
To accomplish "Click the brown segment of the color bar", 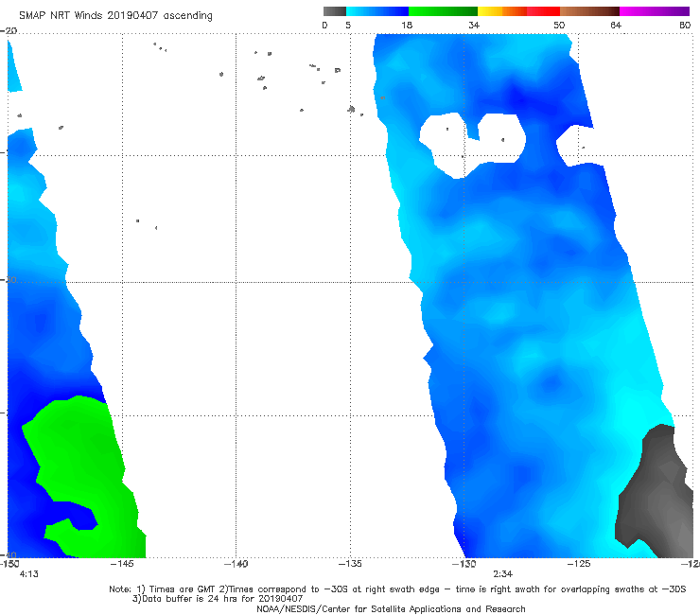I will [589, 11].
